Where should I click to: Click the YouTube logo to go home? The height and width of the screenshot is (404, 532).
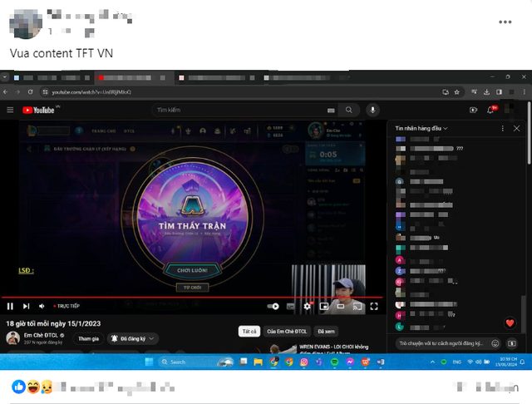39,110
